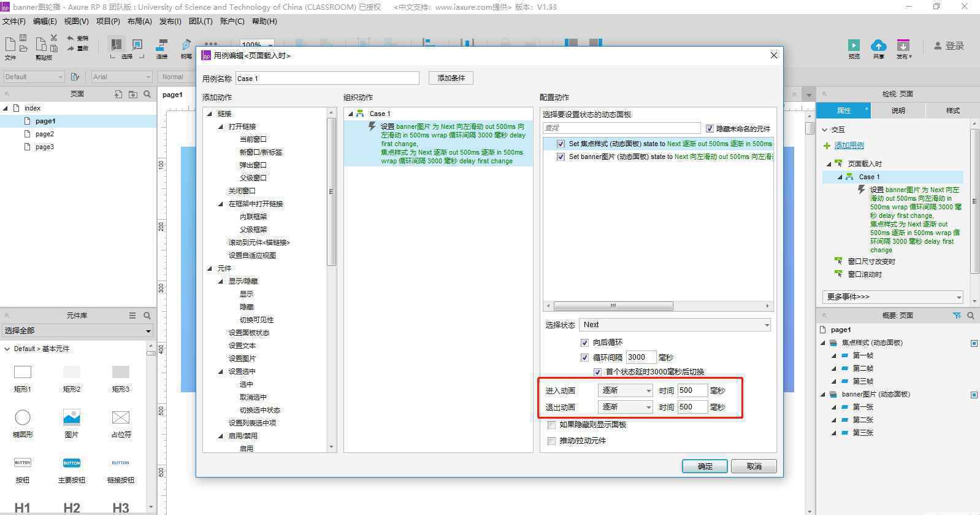This screenshot has height=515, width=980.
Task: Collapse the 显示/隐藏 tree node
Action: [x=221, y=281]
